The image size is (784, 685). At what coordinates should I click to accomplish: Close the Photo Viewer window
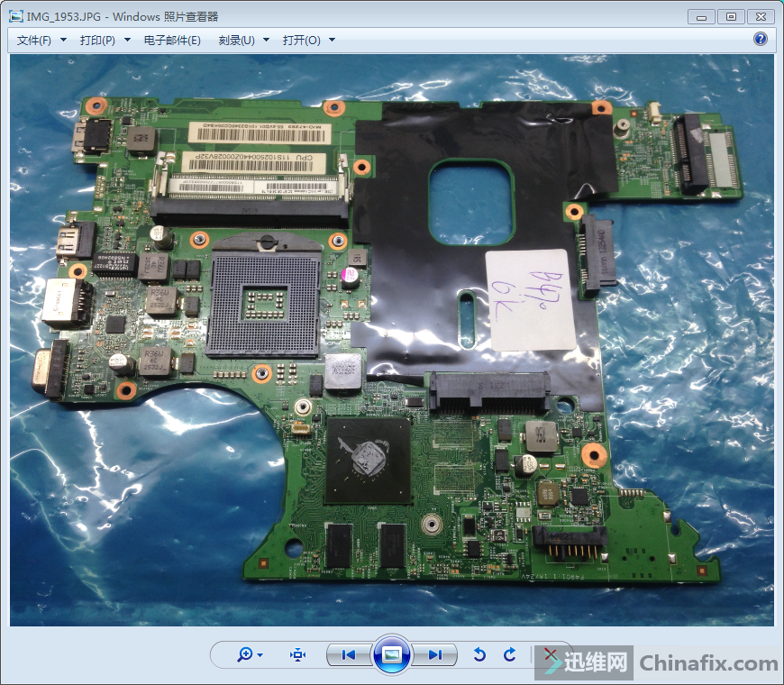761,16
